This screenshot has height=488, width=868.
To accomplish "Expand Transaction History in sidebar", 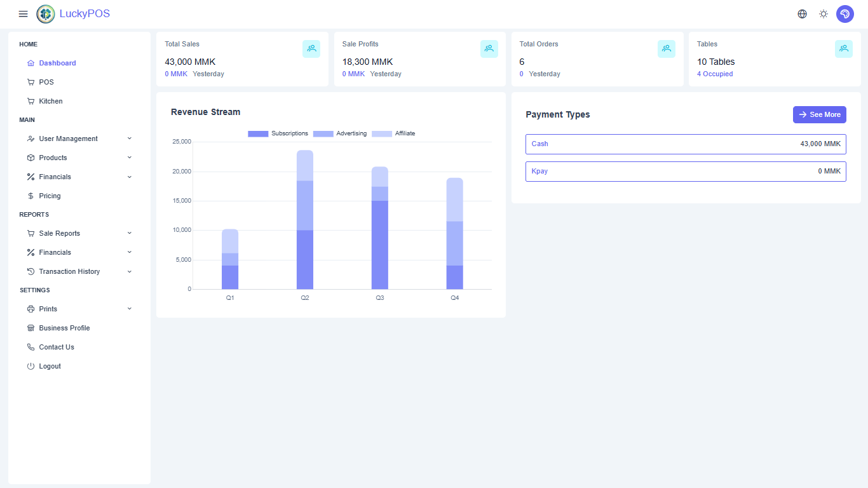I will point(79,271).
